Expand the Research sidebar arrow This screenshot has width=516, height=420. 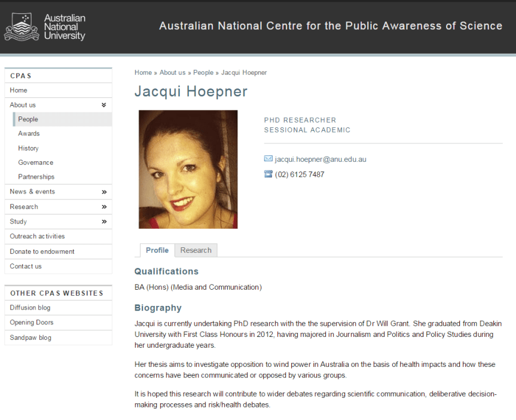click(103, 207)
